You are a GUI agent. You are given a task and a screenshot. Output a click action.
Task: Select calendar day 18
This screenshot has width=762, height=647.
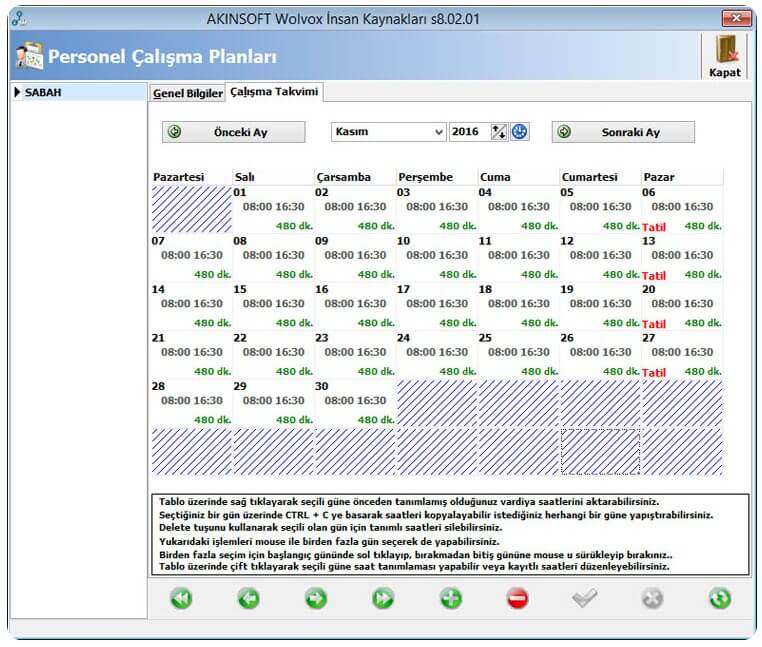click(518, 306)
